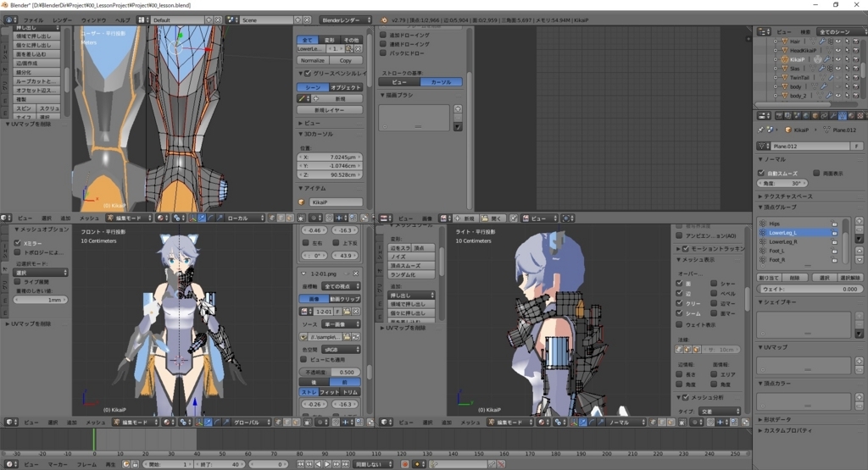Set stroke placement to カーソル
Viewport: 868px width, 470px height.
[441, 82]
